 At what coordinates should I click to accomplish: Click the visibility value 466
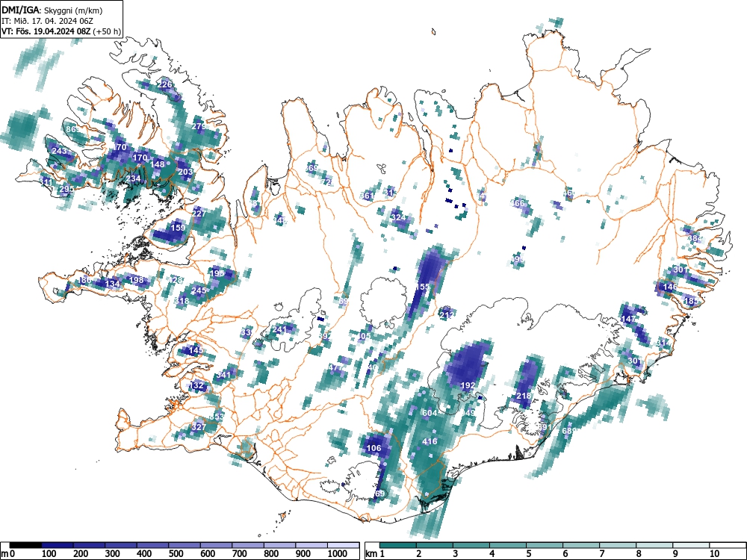click(x=518, y=203)
